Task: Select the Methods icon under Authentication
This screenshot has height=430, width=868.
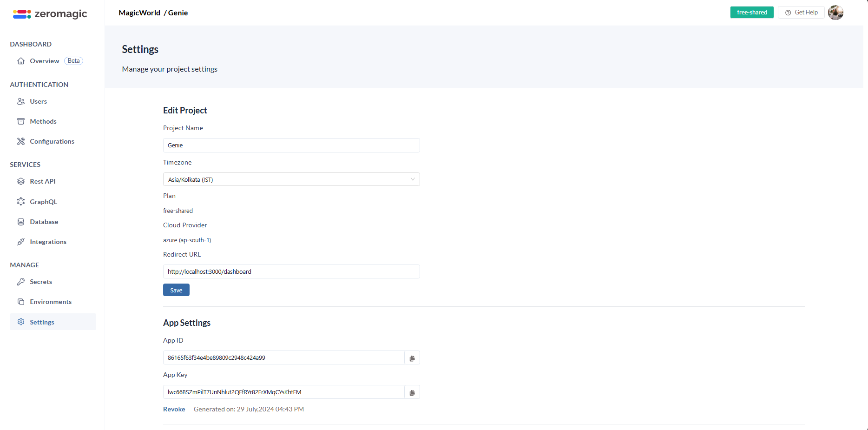Action: (21, 121)
